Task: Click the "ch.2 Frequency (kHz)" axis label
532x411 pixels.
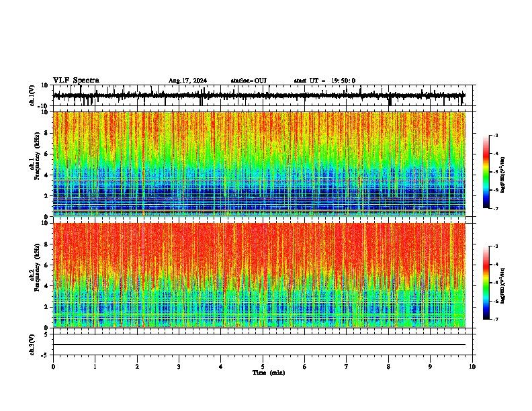Action: pyautogui.click(x=35, y=267)
